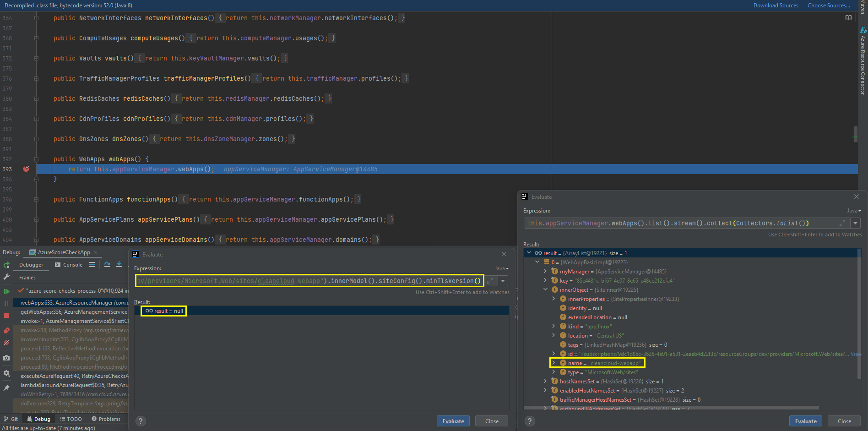The height and width of the screenshot is (431, 868).
Task: Click the Choose Sources link
Action: [x=829, y=5]
